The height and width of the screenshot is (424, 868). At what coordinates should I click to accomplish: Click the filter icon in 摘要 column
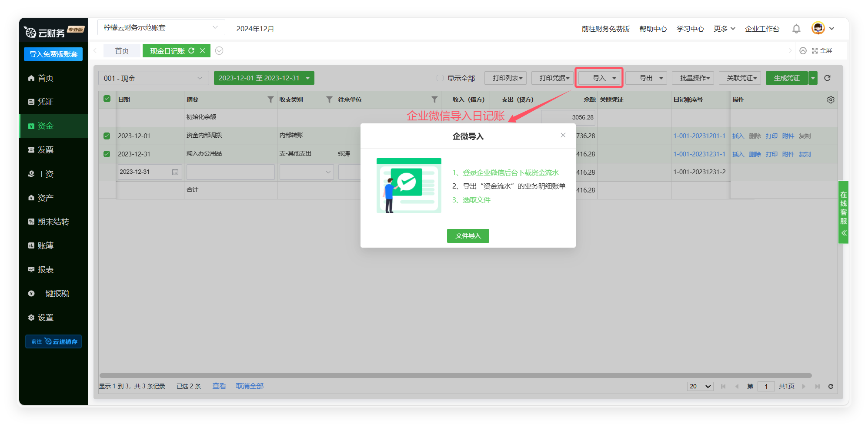[270, 100]
